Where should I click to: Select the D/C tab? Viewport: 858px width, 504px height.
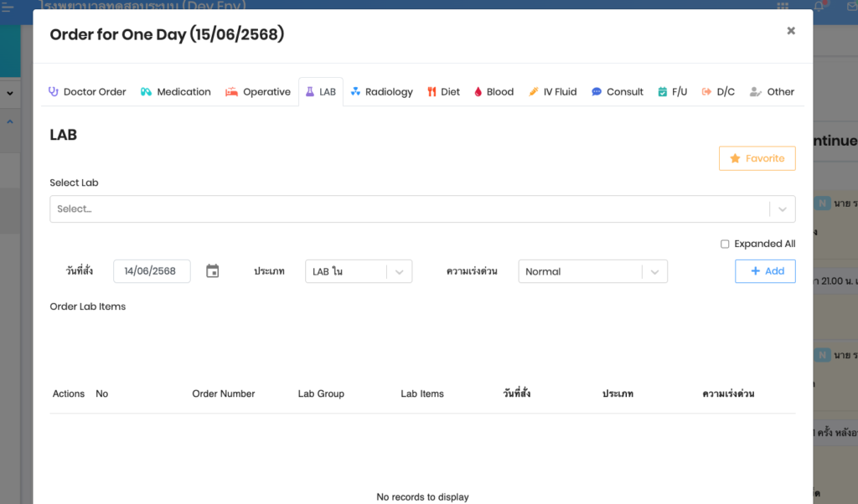coord(718,92)
